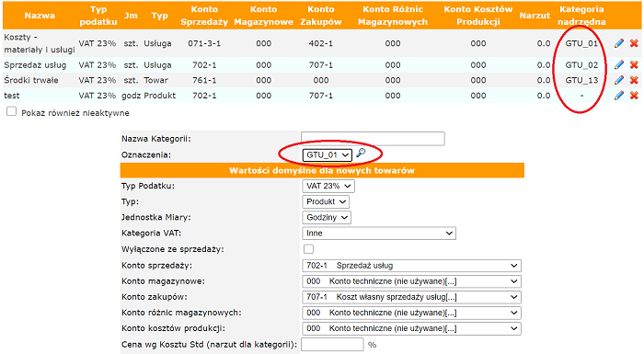Open 'Konto różnic magazynowych' dropdown

click(411, 313)
